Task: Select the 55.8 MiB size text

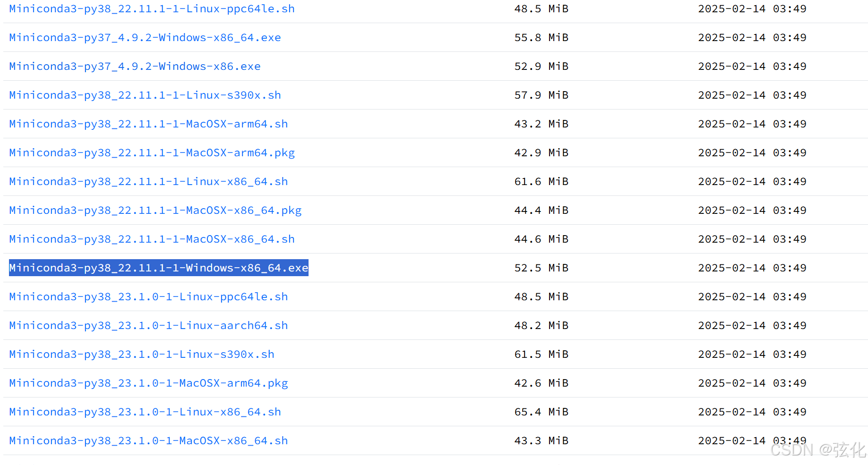Action: (x=541, y=38)
